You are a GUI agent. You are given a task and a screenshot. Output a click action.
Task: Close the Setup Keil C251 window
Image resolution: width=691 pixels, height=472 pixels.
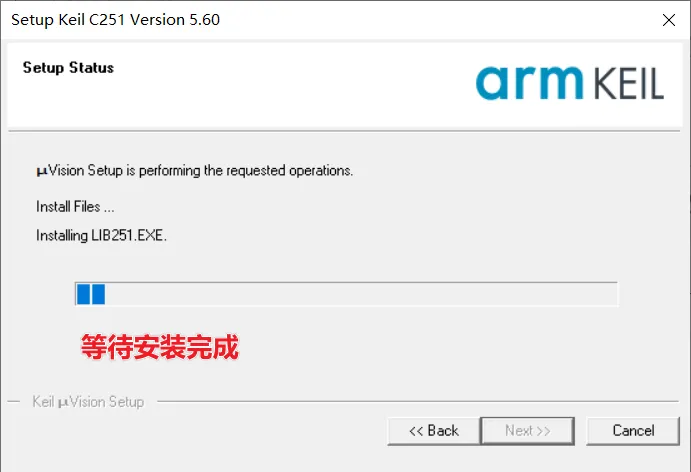click(x=669, y=20)
